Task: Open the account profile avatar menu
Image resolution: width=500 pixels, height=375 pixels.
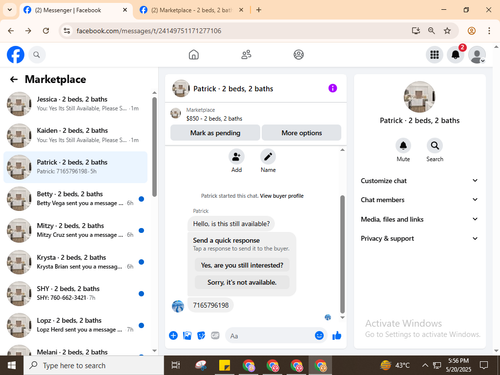Action: [477, 55]
